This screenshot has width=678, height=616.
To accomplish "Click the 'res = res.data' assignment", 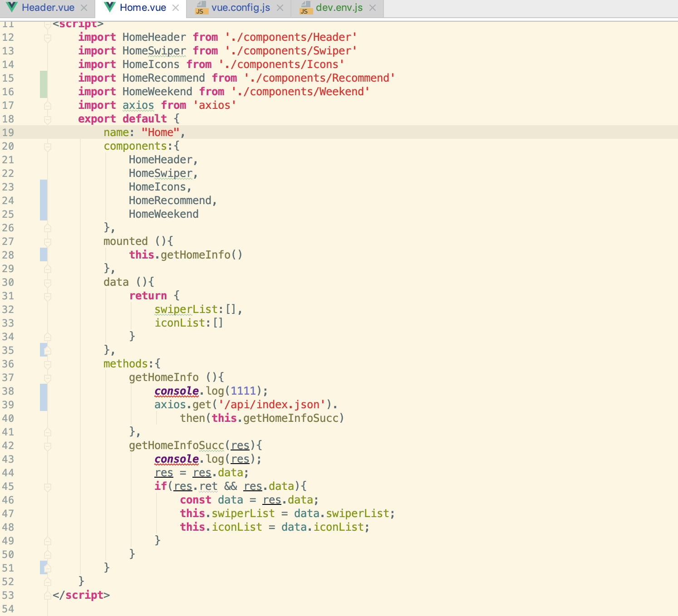I will (201, 473).
